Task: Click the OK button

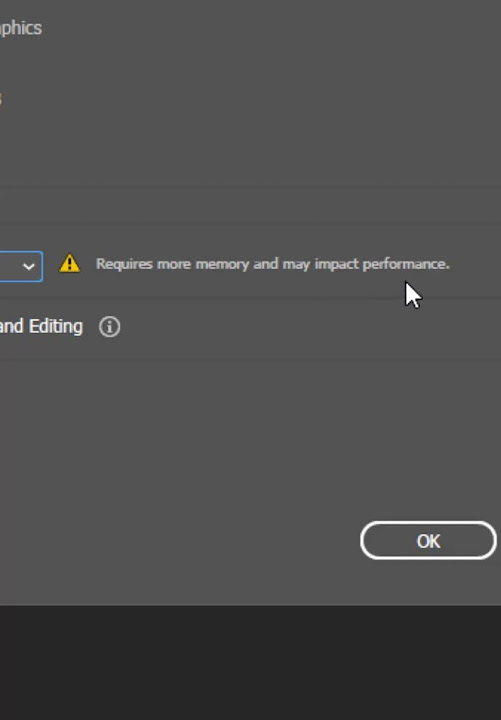Action: [x=428, y=541]
